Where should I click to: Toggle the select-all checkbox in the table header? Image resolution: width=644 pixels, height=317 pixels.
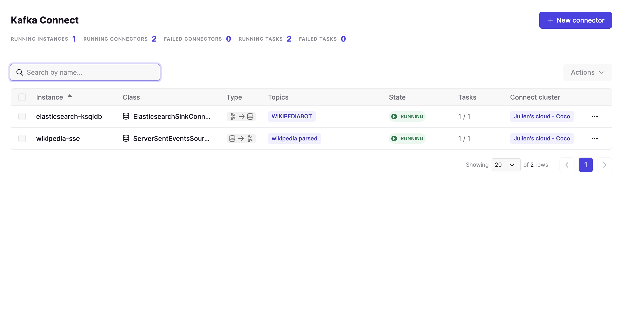click(x=22, y=97)
